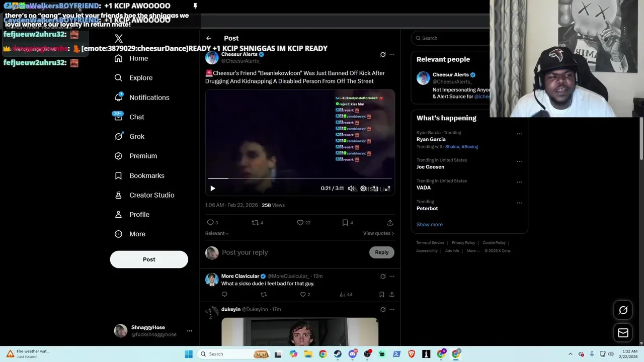Open the #Boxing hashtag link
644x362 pixels.
470,147
